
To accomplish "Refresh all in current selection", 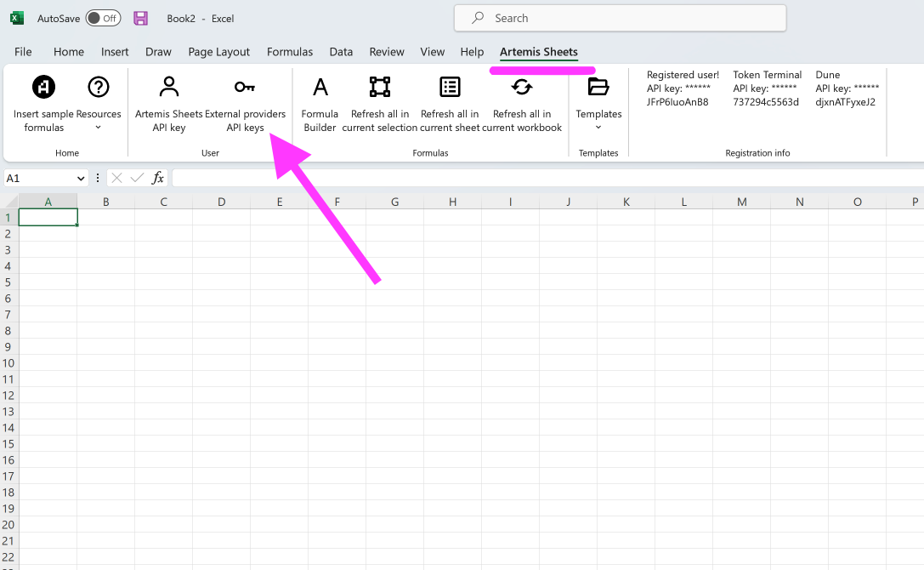I will pyautogui.click(x=380, y=103).
